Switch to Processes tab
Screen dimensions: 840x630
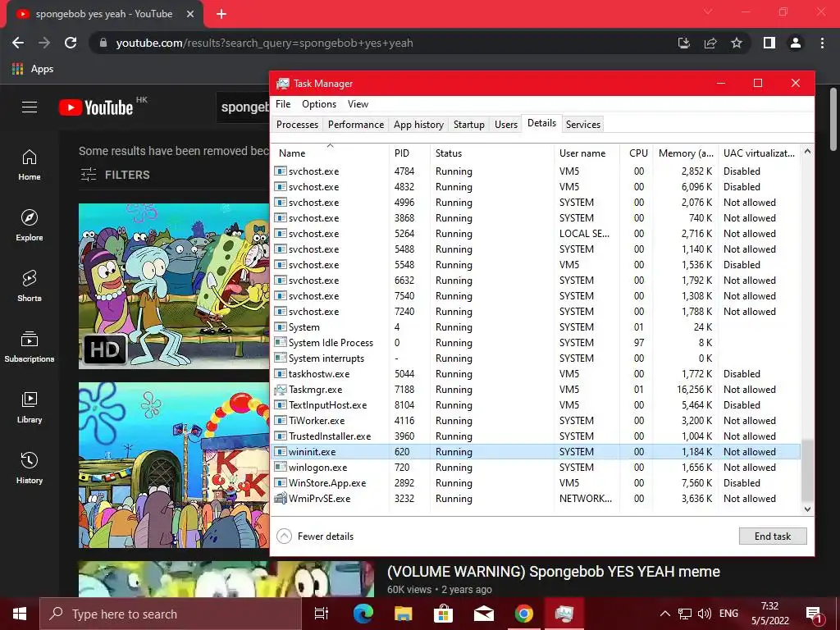[297, 125]
